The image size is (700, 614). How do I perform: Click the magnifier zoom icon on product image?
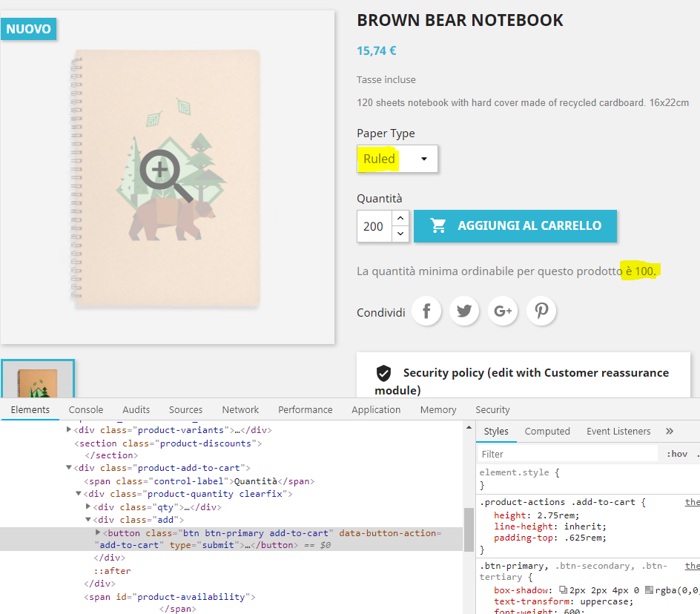pos(166,176)
